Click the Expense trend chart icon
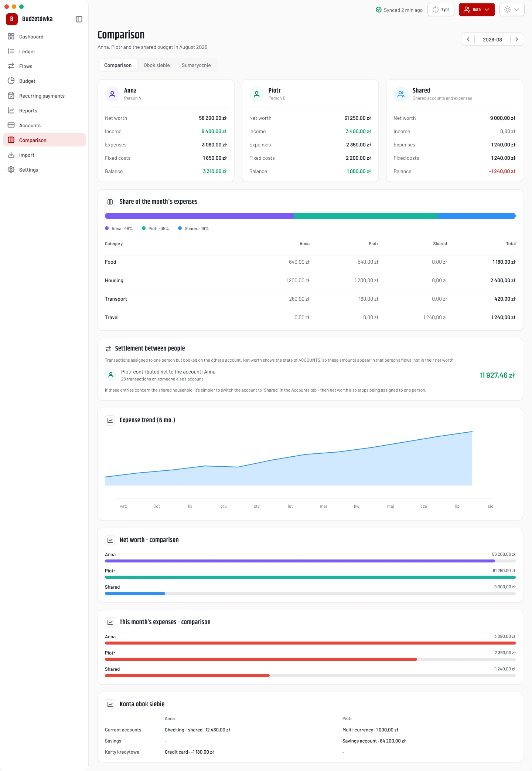 (x=110, y=420)
